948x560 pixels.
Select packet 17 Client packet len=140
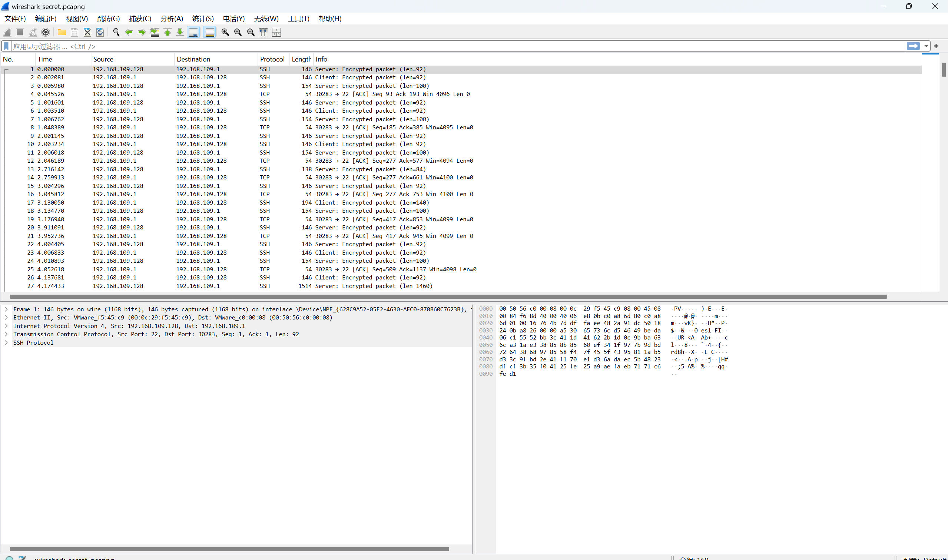(x=461, y=202)
